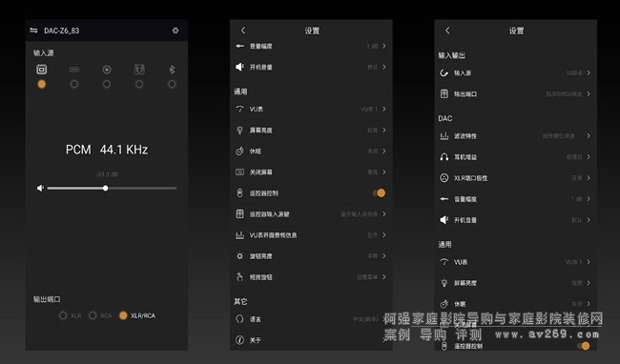620x364 pixels.
Task: Select the Bluetooth input source icon
Action: point(172,70)
